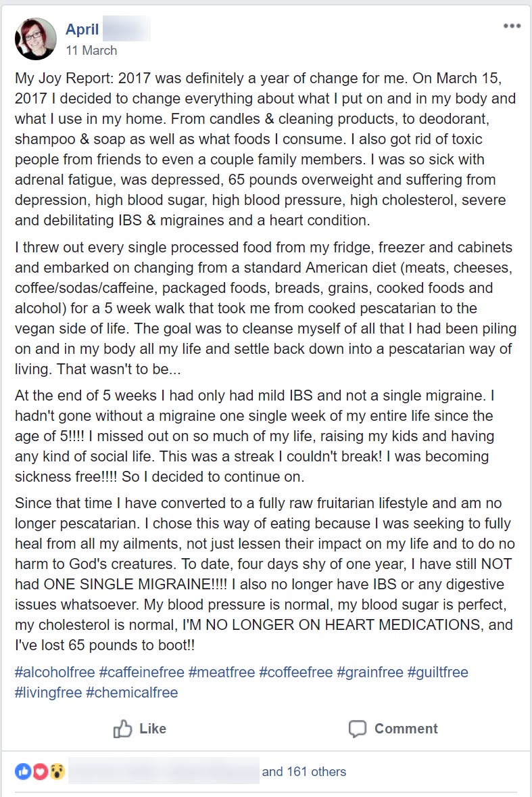Open the three-dot post options menu

[x=512, y=26]
